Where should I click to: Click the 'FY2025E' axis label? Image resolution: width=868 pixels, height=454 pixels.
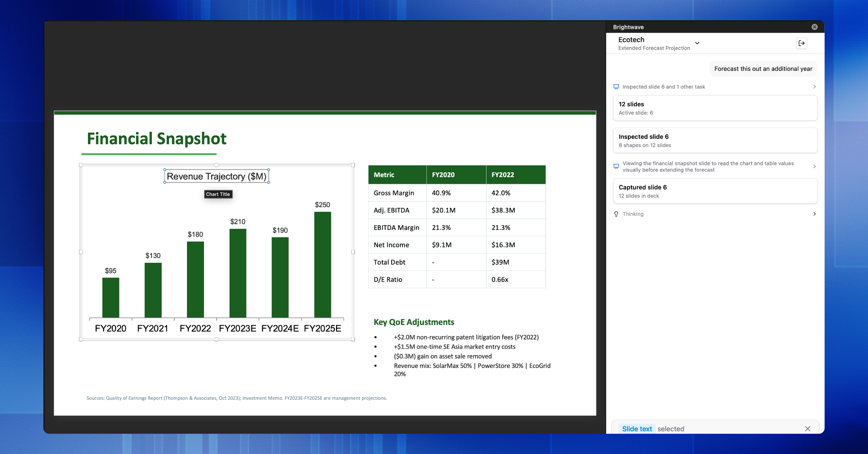pyautogui.click(x=323, y=328)
